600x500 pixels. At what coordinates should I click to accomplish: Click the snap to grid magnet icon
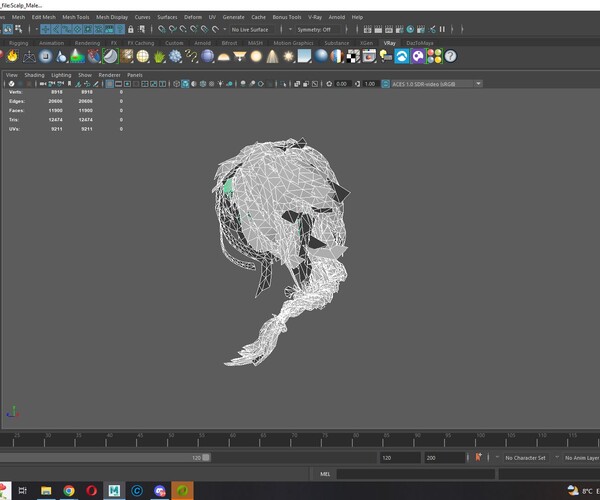pos(162,29)
